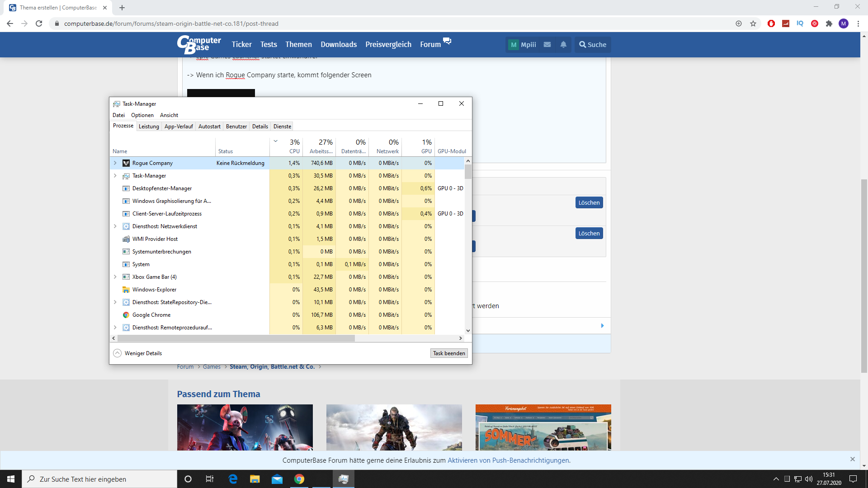Open the Viking warrior article thumbnail
This screenshot has height=488, width=868.
tap(394, 427)
